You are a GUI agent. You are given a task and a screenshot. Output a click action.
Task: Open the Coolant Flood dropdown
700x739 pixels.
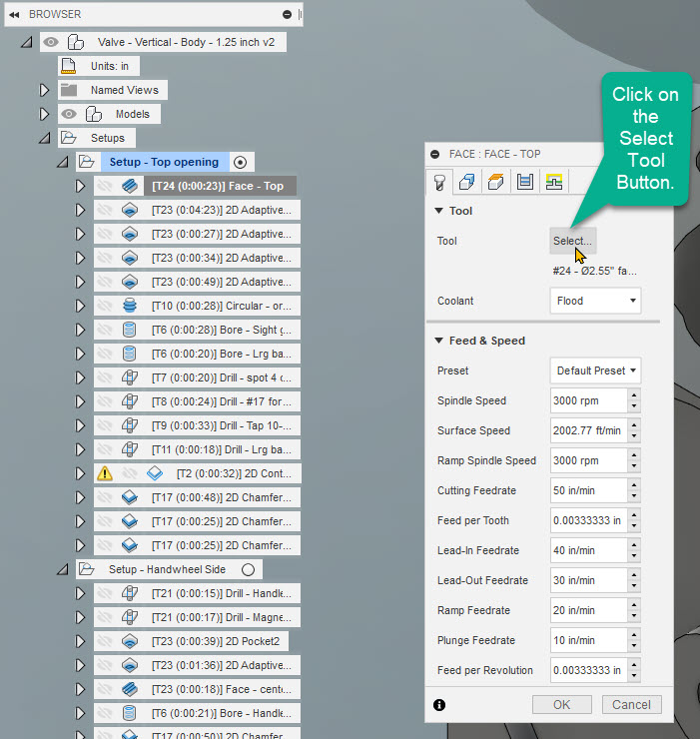tap(595, 301)
